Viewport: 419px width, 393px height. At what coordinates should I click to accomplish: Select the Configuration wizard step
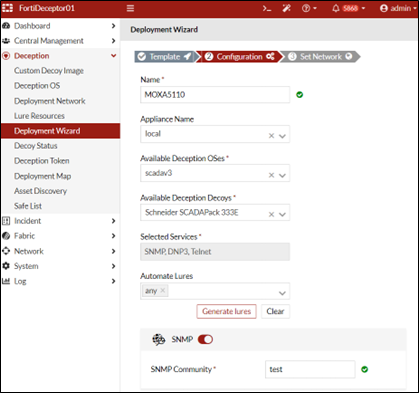239,57
